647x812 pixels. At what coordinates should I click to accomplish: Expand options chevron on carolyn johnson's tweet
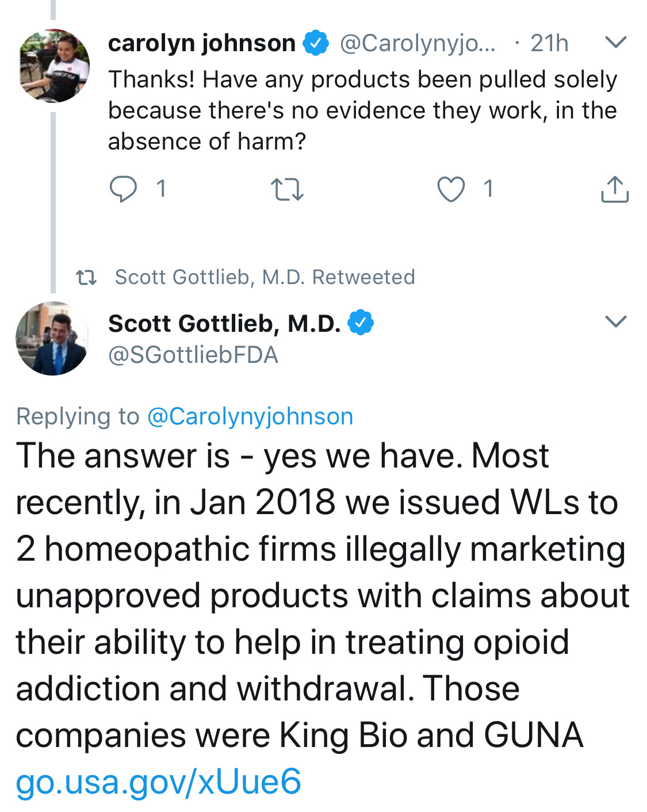(x=615, y=42)
